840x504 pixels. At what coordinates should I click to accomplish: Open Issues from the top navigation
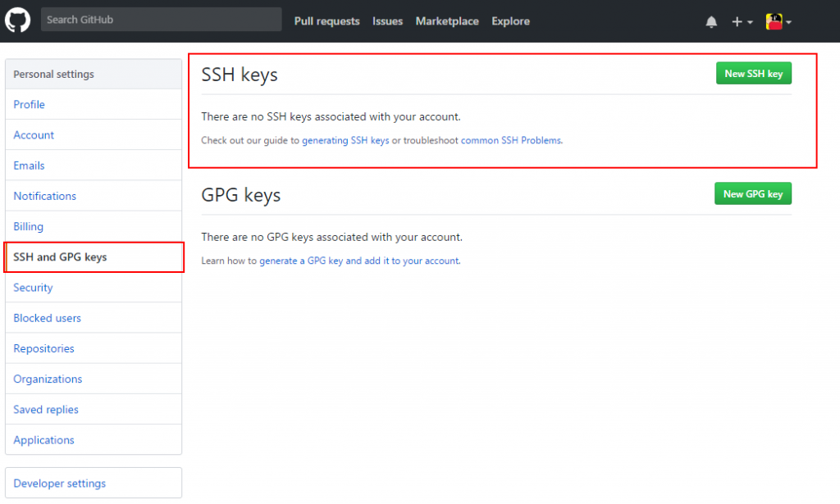point(387,21)
